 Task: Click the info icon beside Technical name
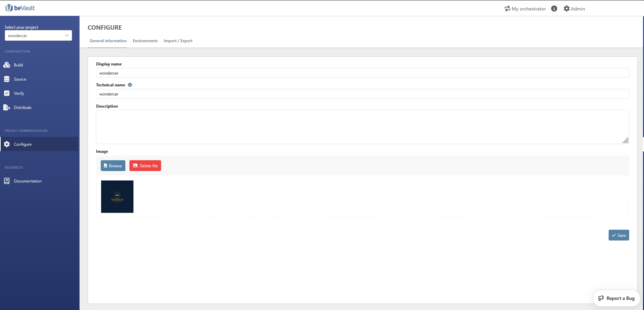pyautogui.click(x=130, y=85)
